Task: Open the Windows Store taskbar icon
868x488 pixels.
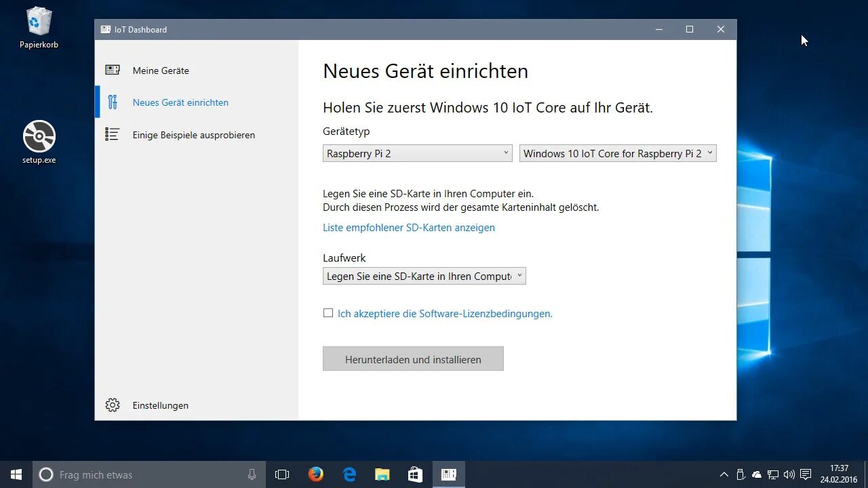Action: point(416,474)
